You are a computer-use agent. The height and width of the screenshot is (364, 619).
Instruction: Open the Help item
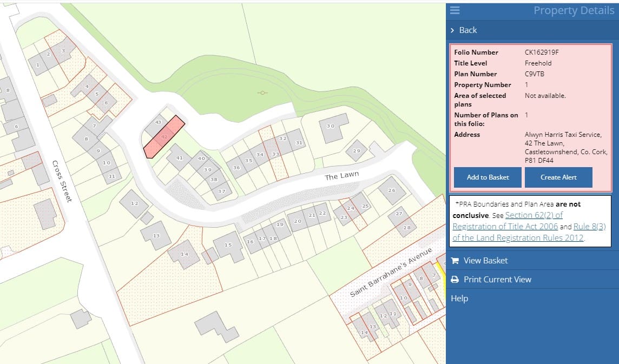point(459,299)
